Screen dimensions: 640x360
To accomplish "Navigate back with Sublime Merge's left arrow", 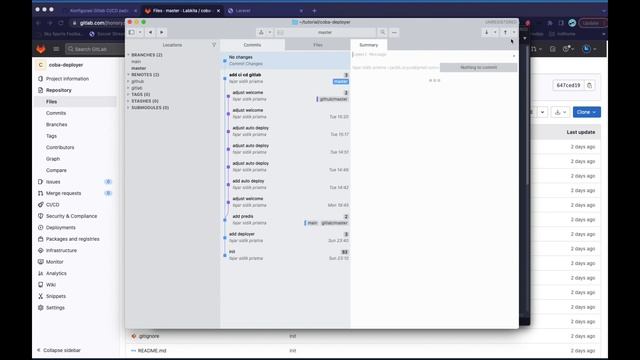I will [x=151, y=32].
